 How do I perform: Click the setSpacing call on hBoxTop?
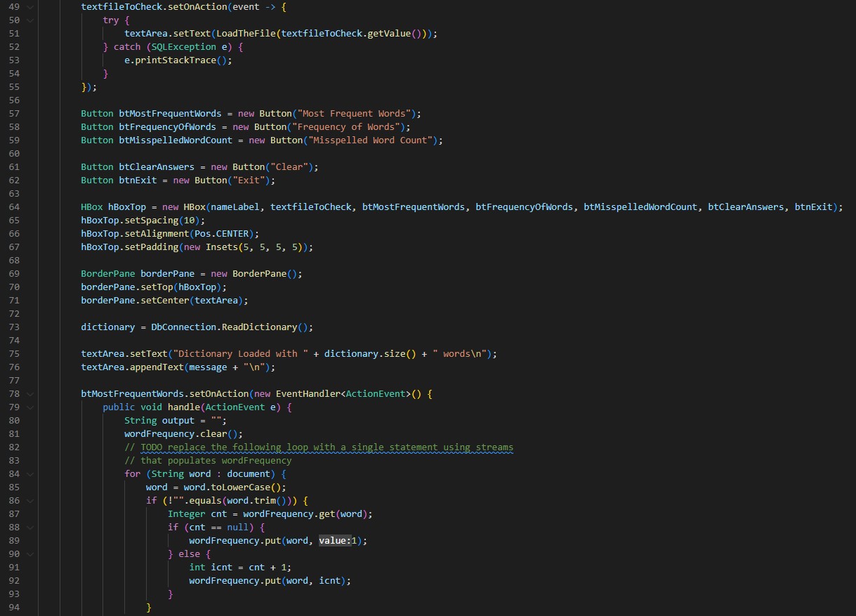[152, 221]
